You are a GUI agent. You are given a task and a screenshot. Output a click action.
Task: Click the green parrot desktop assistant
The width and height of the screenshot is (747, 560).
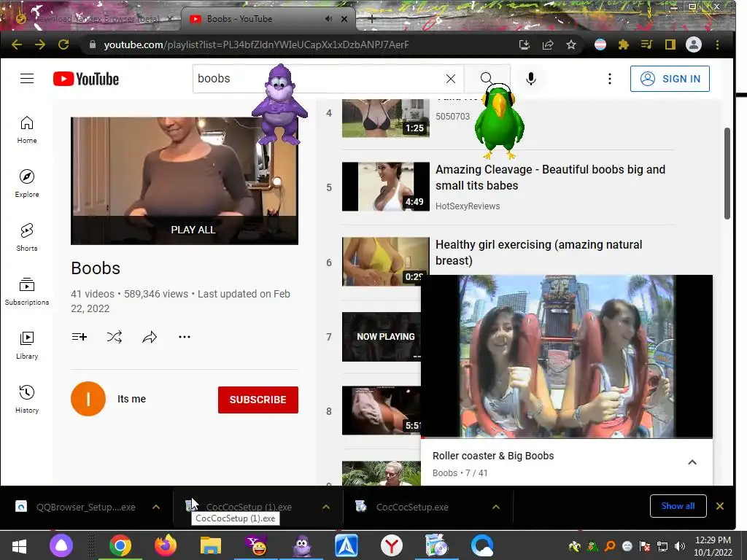499,122
